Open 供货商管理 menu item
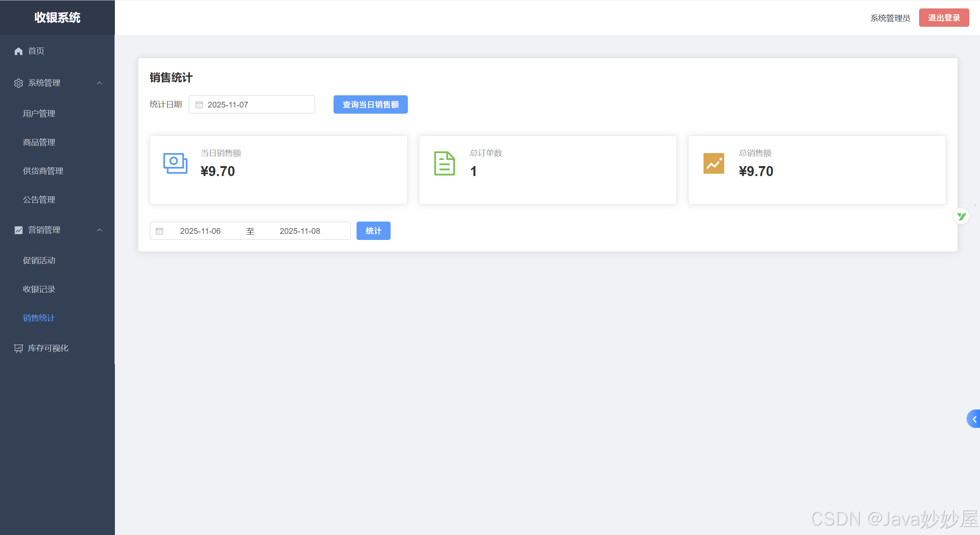980x535 pixels. [x=43, y=171]
